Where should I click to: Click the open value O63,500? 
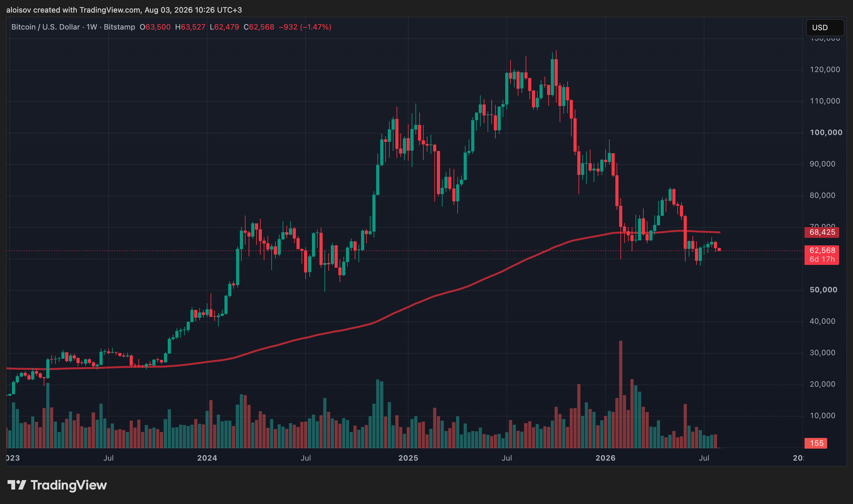tap(155, 27)
